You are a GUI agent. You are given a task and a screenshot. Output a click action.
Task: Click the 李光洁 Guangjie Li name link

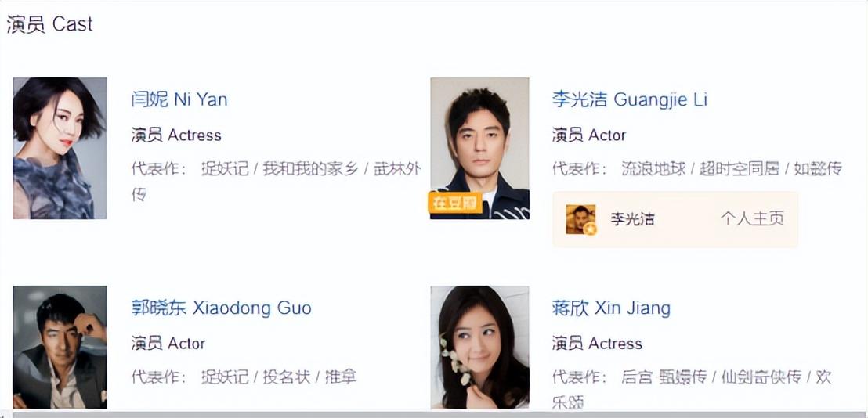(x=630, y=99)
